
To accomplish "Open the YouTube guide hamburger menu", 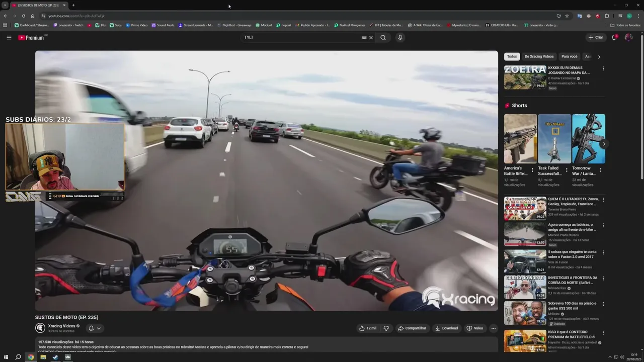I will 9,38.
